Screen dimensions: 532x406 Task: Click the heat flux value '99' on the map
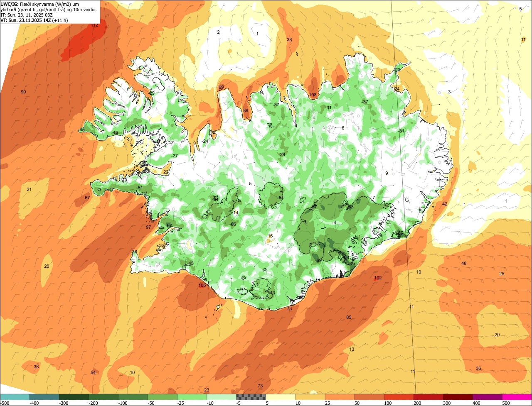click(x=23, y=92)
